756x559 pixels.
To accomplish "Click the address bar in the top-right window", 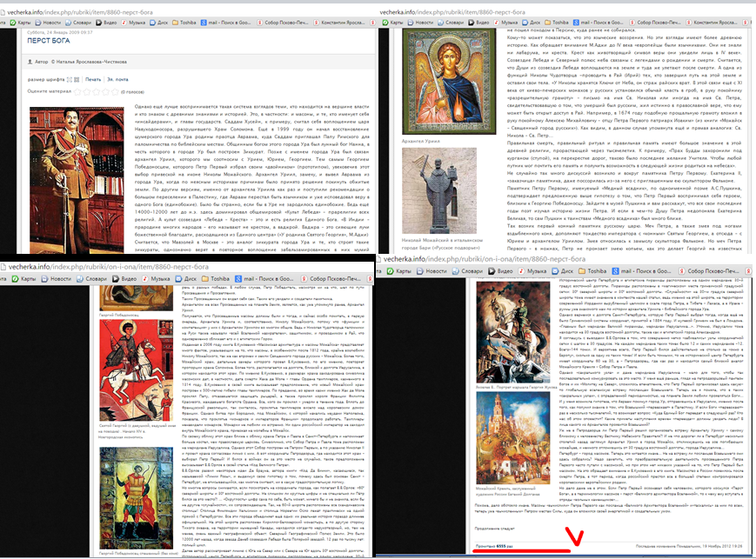I will pyautogui.click(x=565, y=12).
